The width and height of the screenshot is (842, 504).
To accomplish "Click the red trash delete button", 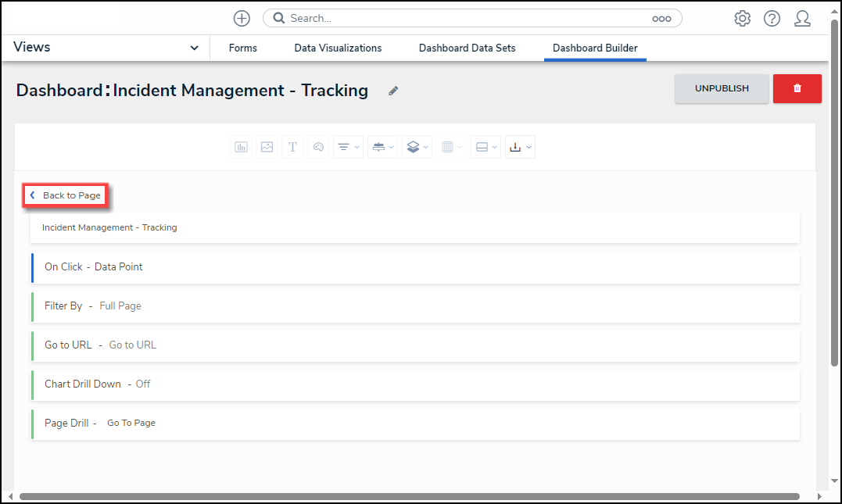I will click(x=797, y=88).
